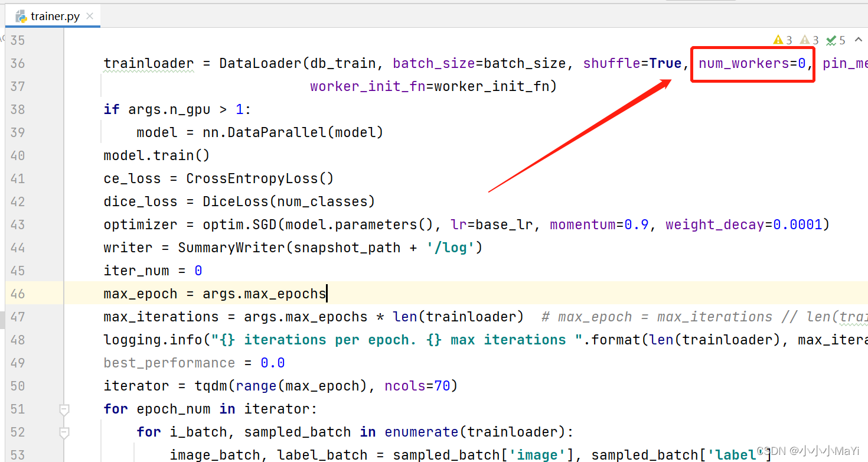Image resolution: width=868 pixels, height=462 pixels.
Task: Click 'epoch_num' in the for loop line 51
Action: click(x=174, y=409)
